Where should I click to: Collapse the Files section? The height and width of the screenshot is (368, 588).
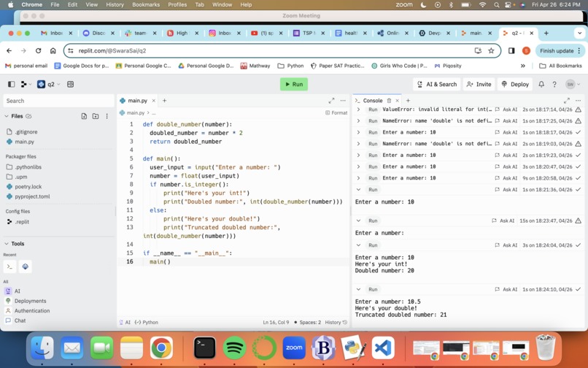[7, 116]
